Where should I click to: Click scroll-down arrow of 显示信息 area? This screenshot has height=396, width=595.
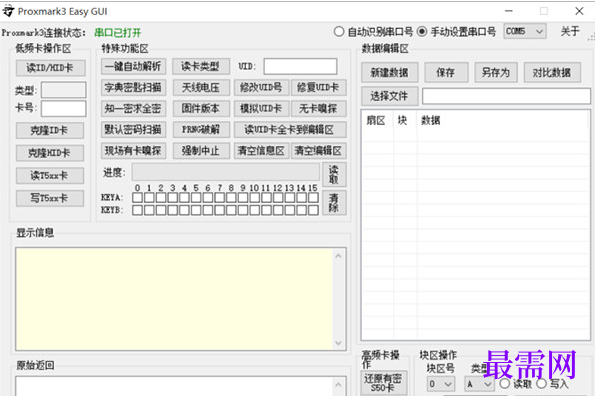[338, 343]
